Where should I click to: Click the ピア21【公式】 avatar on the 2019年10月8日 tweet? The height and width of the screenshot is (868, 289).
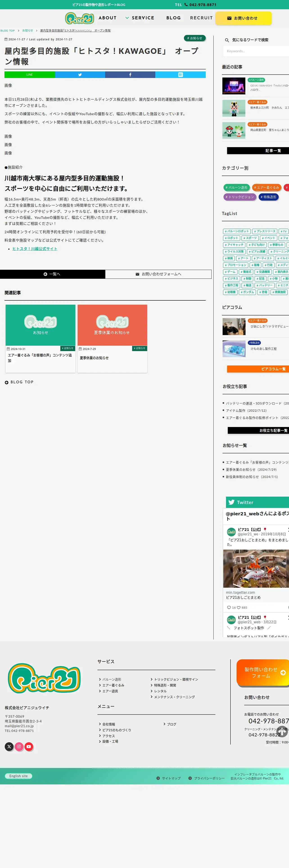point(231,532)
